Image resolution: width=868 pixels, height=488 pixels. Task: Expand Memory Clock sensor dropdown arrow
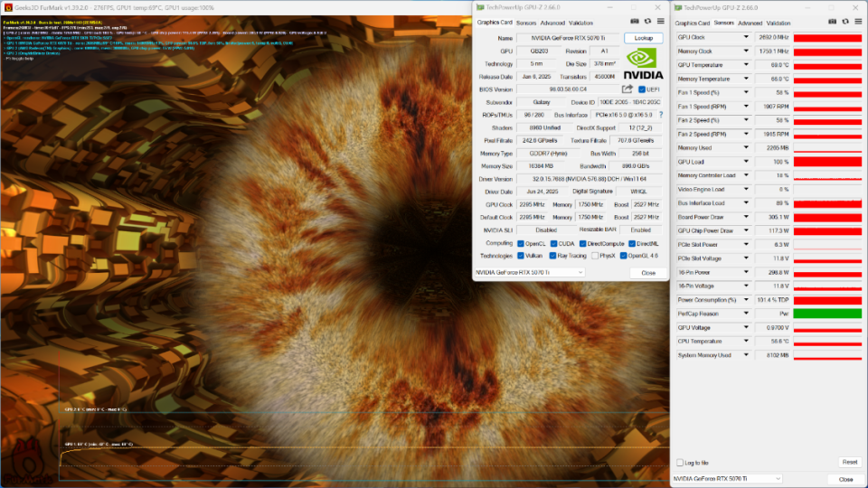[746, 51]
